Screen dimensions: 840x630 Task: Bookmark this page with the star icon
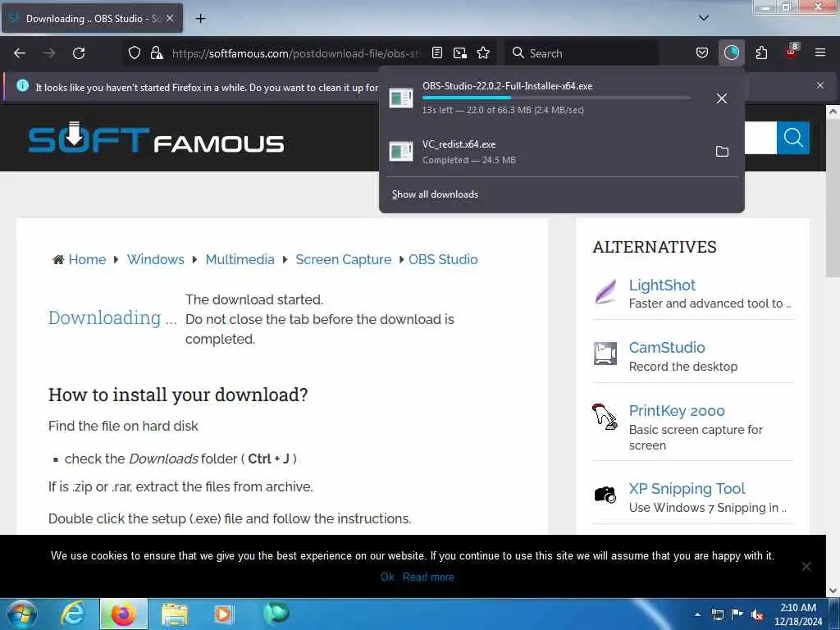[483, 52]
